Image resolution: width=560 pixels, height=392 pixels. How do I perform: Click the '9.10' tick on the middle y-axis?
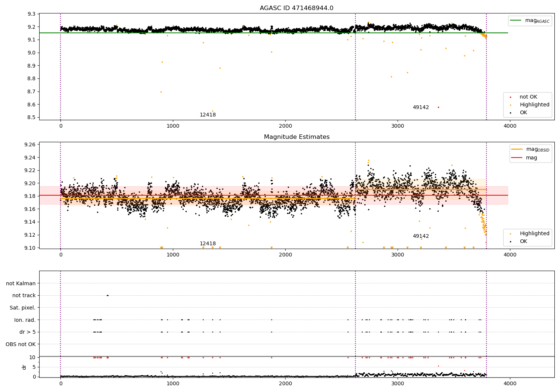[x=30, y=248]
